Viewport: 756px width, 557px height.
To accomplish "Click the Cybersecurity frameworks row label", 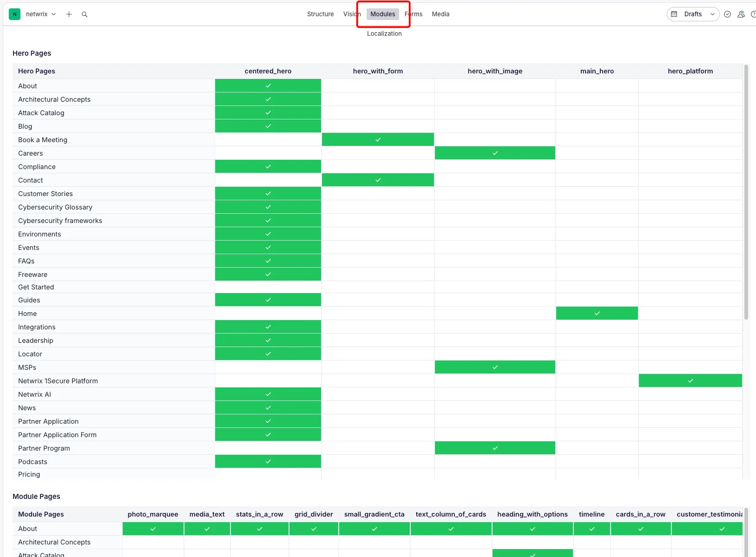I will pos(60,220).
